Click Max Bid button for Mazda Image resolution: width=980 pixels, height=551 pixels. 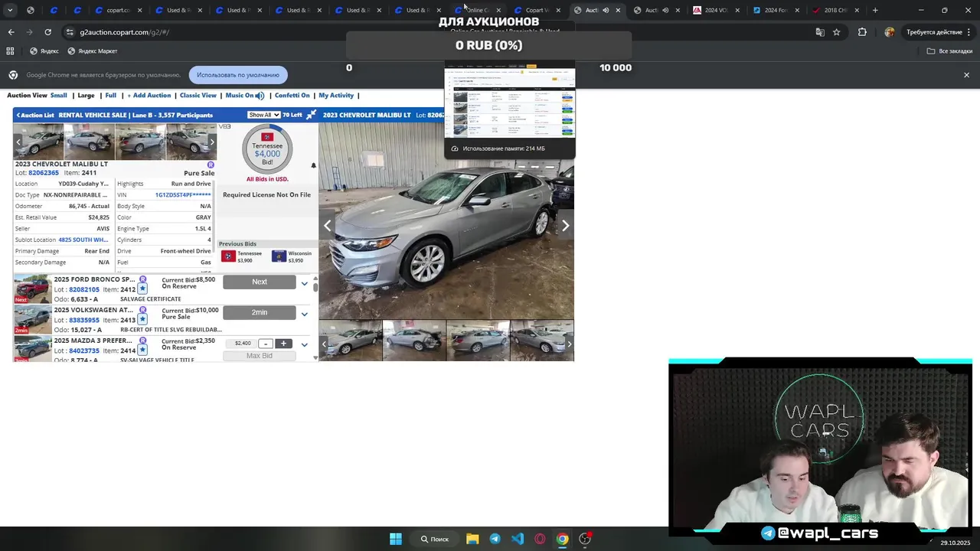(x=260, y=356)
